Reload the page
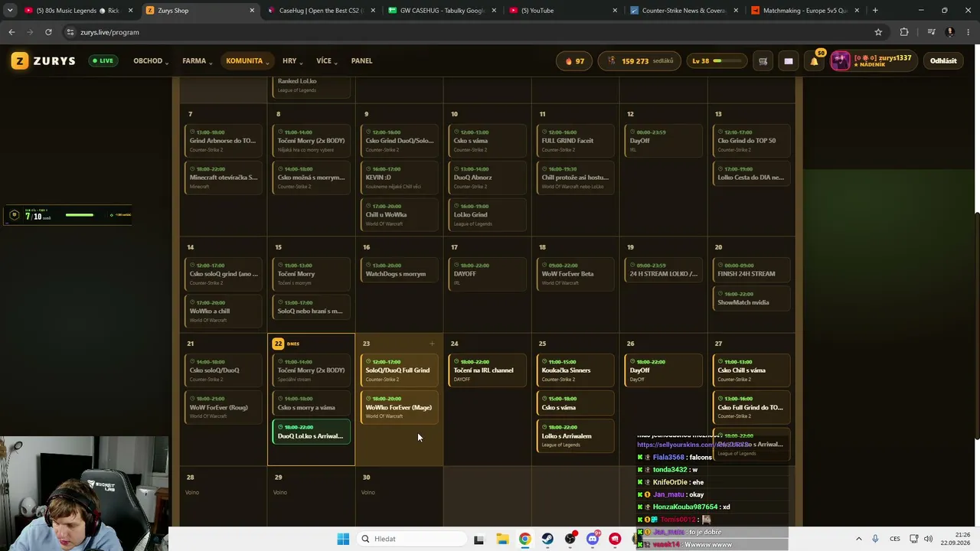This screenshot has width=980, height=551. pyautogui.click(x=48, y=32)
